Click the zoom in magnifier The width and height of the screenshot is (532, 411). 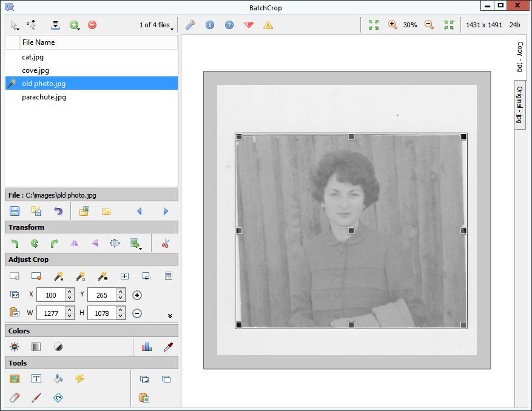tap(392, 25)
